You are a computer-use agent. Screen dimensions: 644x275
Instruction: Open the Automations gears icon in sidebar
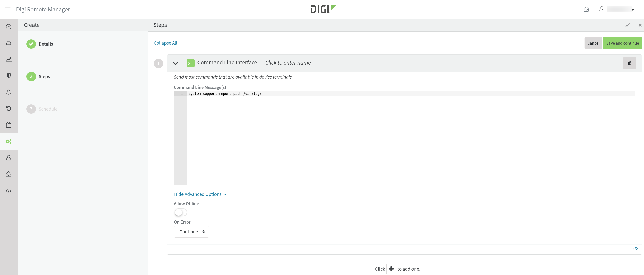tap(9, 141)
